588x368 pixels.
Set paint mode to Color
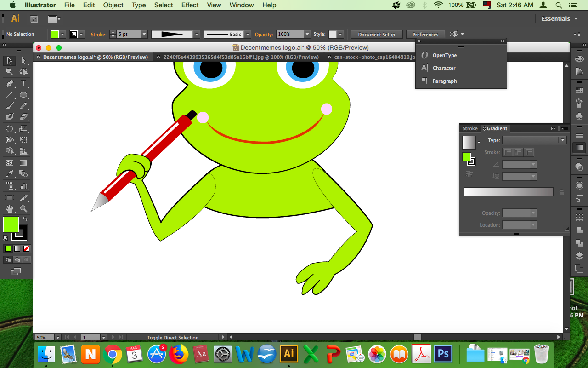(8, 248)
